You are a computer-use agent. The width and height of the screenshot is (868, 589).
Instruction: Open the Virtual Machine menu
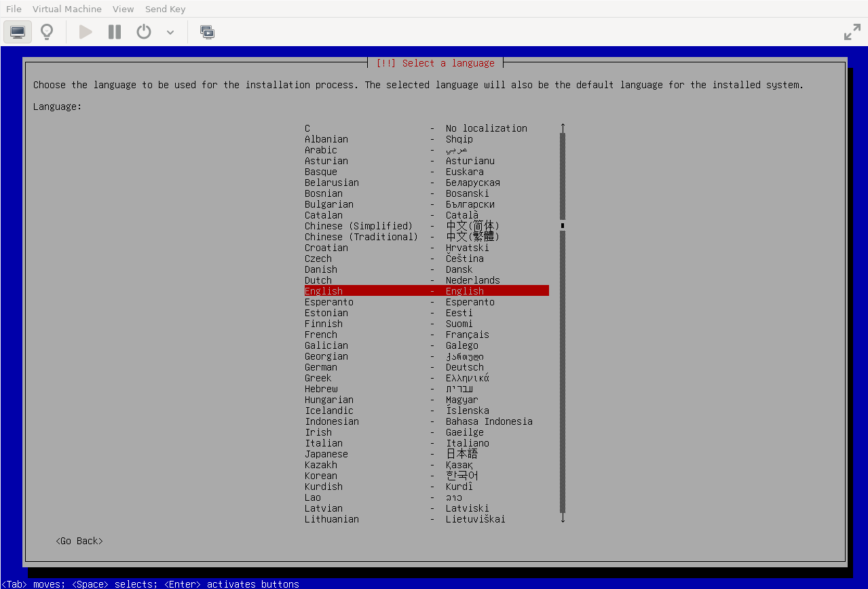click(67, 9)
